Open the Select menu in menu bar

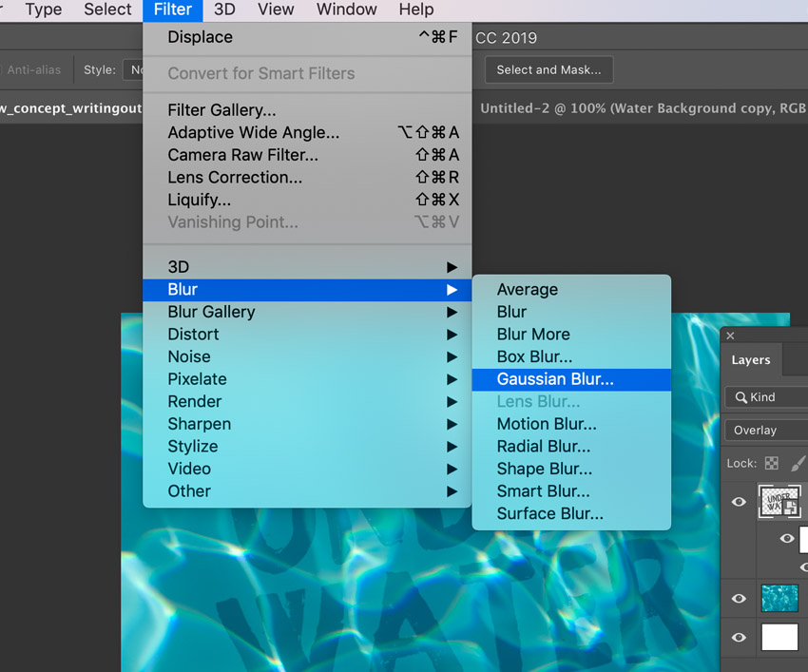(107, 10)
